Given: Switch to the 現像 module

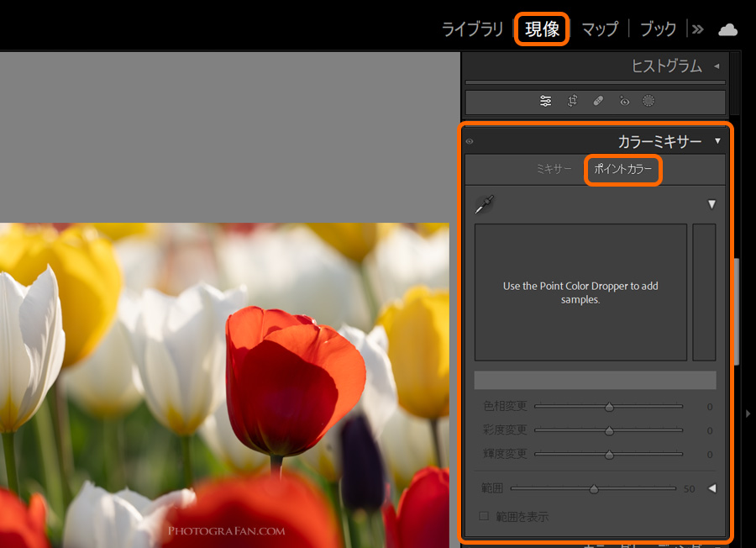Looking at the screenshot, I should click(x=542, y=29).
